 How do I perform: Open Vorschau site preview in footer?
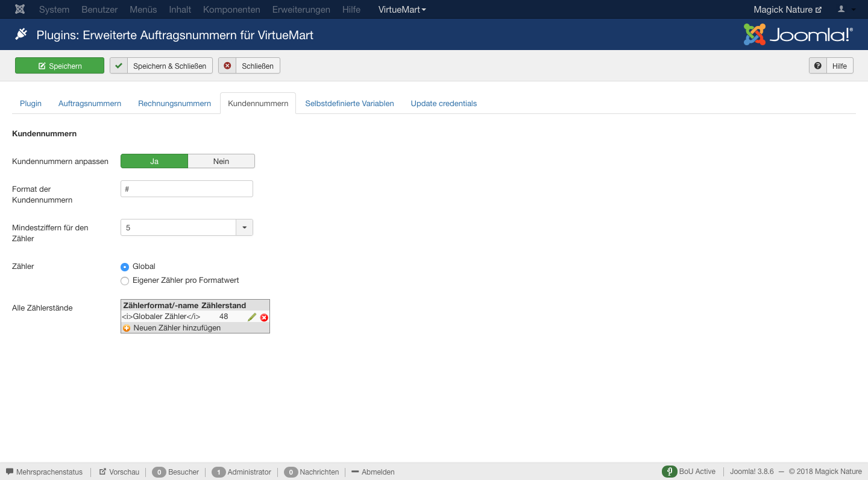(x=119, y=472)
